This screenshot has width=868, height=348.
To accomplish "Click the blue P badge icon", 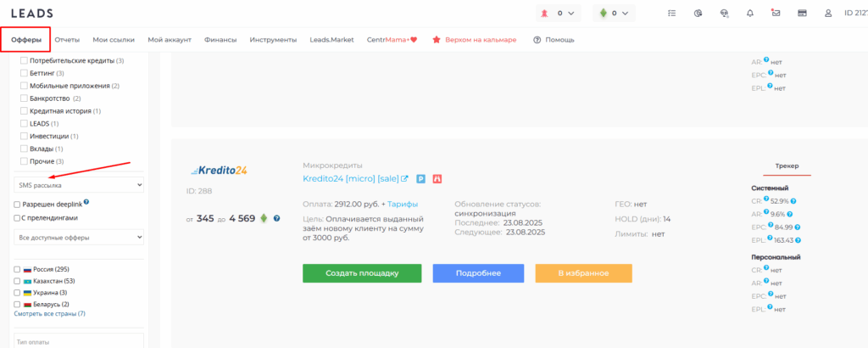I will (x=420, y=179).
